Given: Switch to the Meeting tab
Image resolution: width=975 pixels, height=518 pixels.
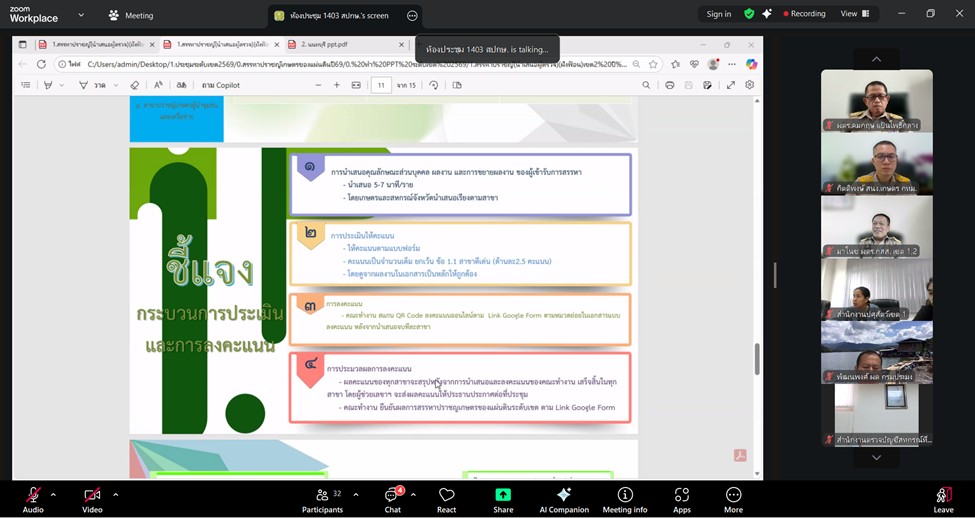Looking at the screenshot, I should pyautogui.click(x=130, y=15).
